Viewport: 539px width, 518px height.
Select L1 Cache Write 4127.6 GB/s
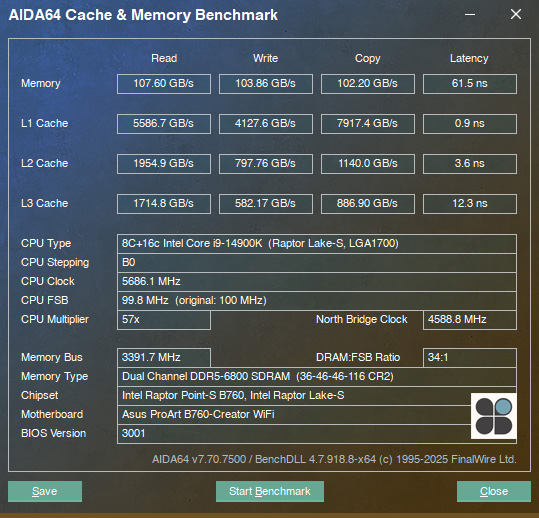(266, 124)
